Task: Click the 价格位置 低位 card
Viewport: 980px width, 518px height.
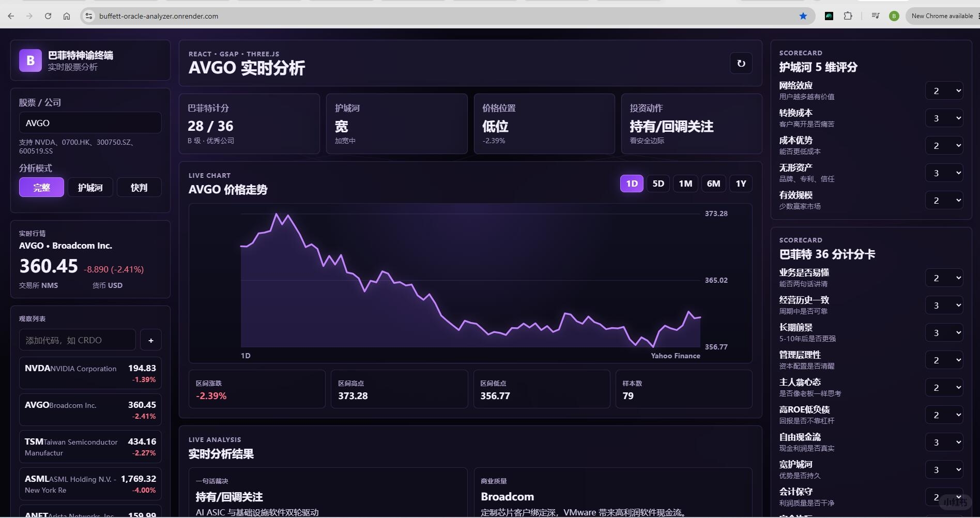Action: pyautogui.click(x=544, y=124)
